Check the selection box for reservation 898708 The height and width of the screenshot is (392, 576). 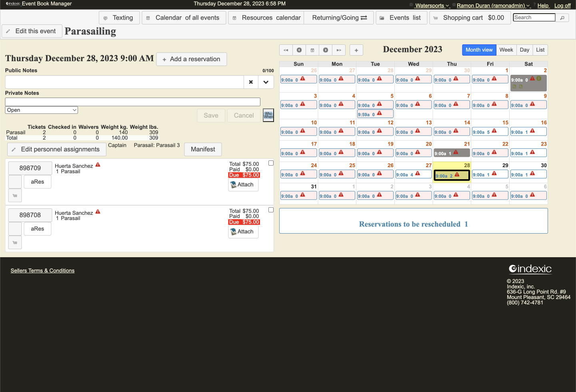[271, 210]
